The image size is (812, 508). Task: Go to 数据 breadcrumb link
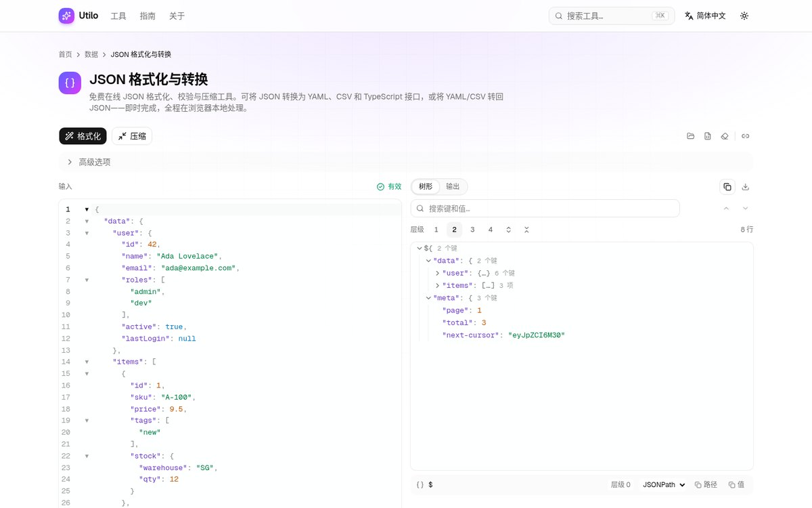[x=91, y=54]
